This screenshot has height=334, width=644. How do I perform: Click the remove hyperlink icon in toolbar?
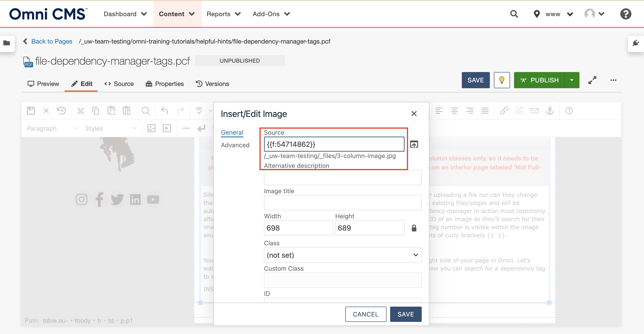click(519, 111)
